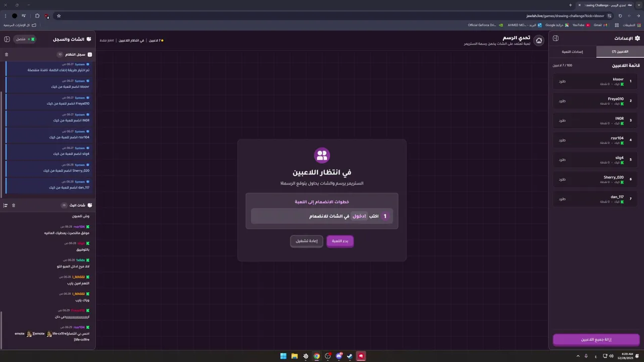
Task: Reload the page
Action: pyautogui.click(x=620, y=16)
